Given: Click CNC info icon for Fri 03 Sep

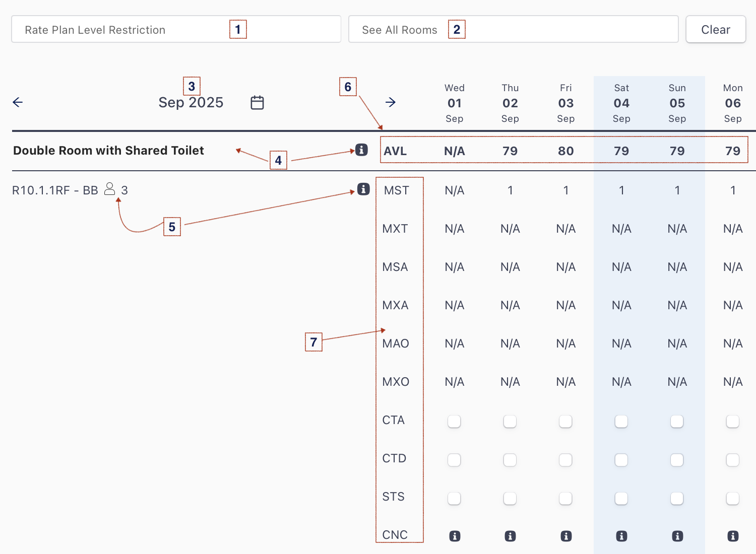Looking at the screenshot, I should point(566,536).
